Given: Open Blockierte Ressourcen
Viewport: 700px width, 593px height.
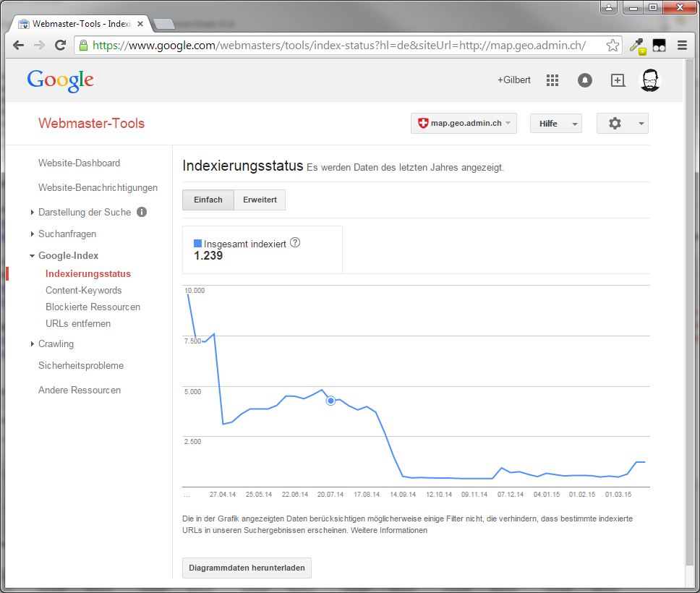Looking at the screenshot, I should (93, 307).
